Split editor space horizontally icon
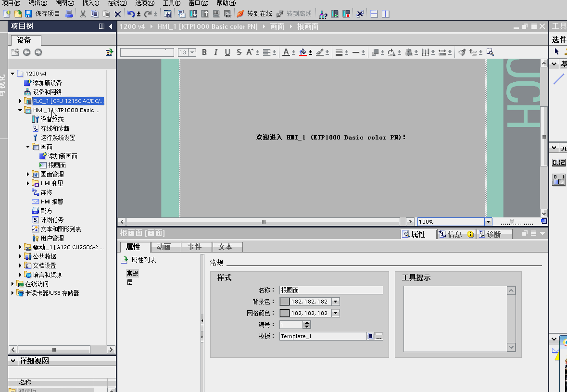The image size is (567, 392). point(374,14)
